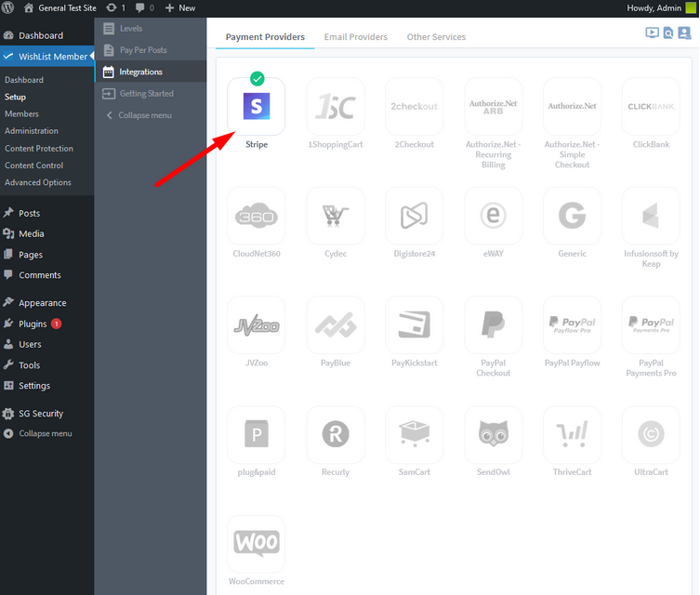Select the WishList Member top-level menu
The height and width of the screenshot is (595, 700).
click(46, 56)
